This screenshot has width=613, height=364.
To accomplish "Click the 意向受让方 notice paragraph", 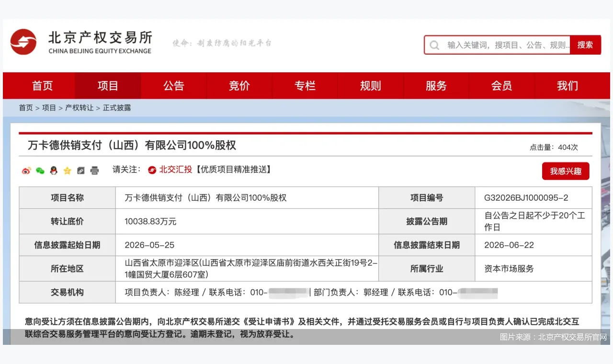I will click(302, 328).
